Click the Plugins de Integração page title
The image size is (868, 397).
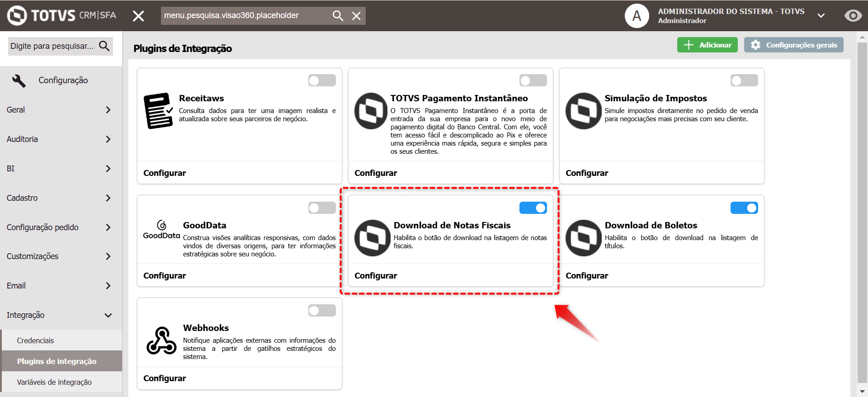tap(183, 48)
